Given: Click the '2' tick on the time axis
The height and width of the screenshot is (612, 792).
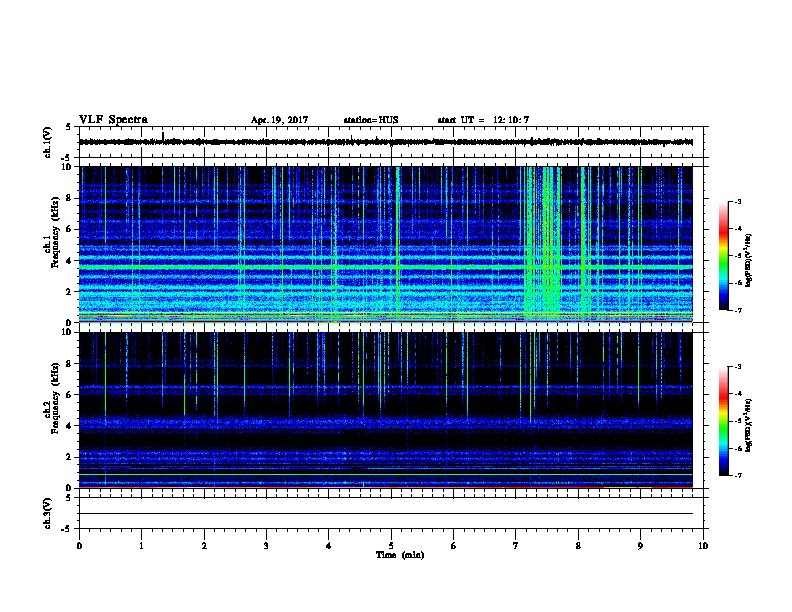Looking at the screenshot, I should (204, 546).
